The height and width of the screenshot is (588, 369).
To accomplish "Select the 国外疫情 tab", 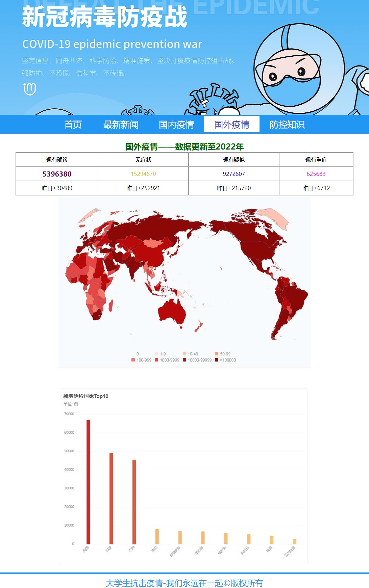I will point(231,125).
